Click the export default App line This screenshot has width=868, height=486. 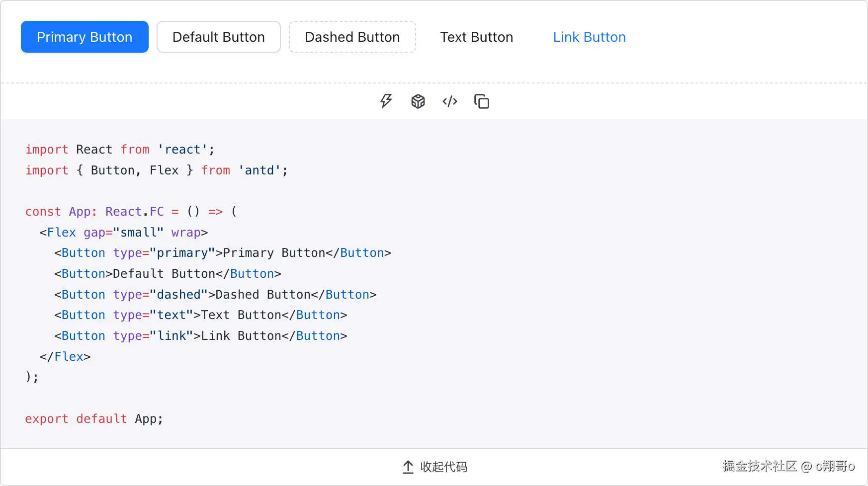click(94, 419)
